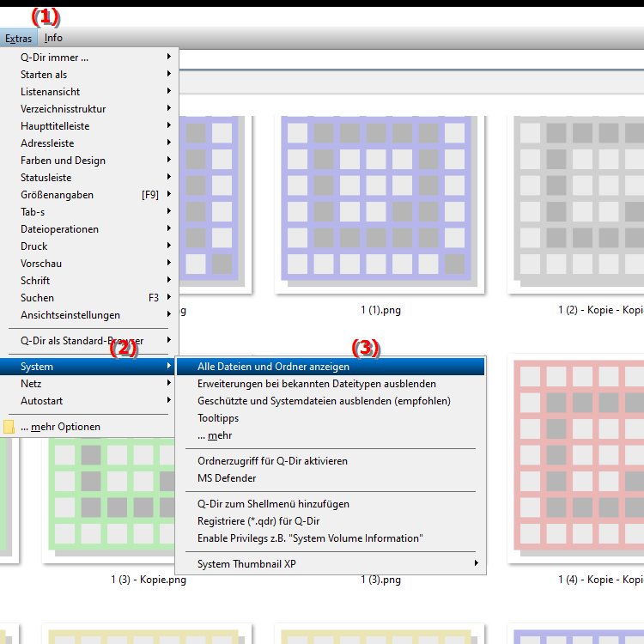
Task: Open the Autostart submenu
Action: (41, 401)
